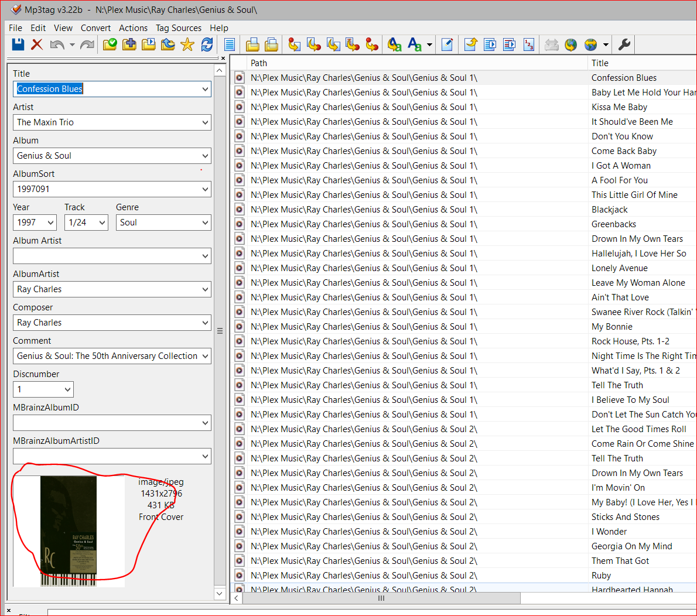Click the Ray Charles front cover art thumbnail
The width and height of the screenshot is (697, 616).
pos(69,531)
